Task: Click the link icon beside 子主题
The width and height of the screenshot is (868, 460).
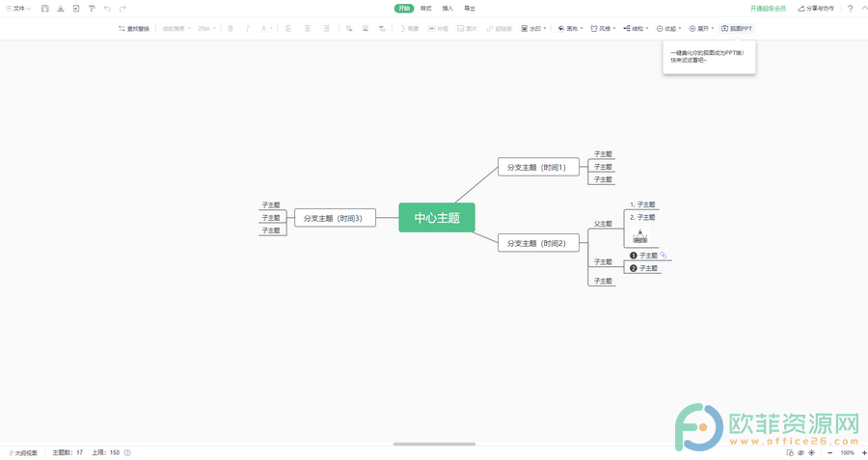Action: pos(664,256)
